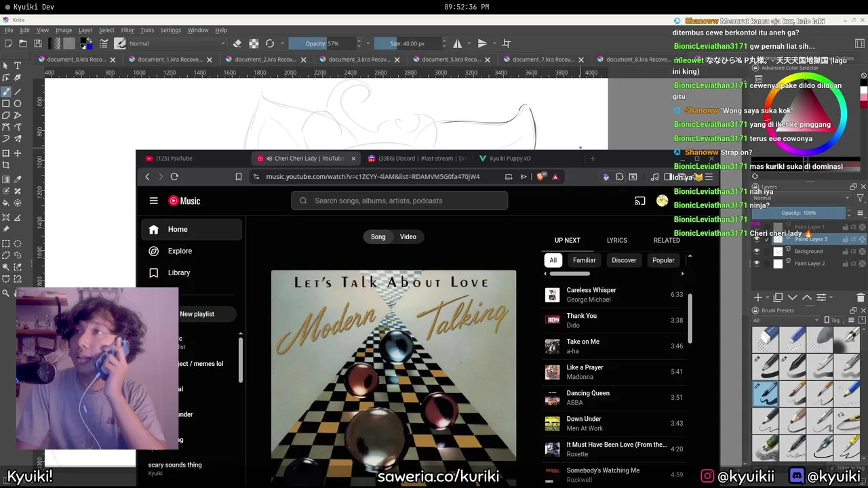The width and height of the screenshot is (868, 488).
Task: Choose the Ellipse shape tool
Action: coord(18,104)
